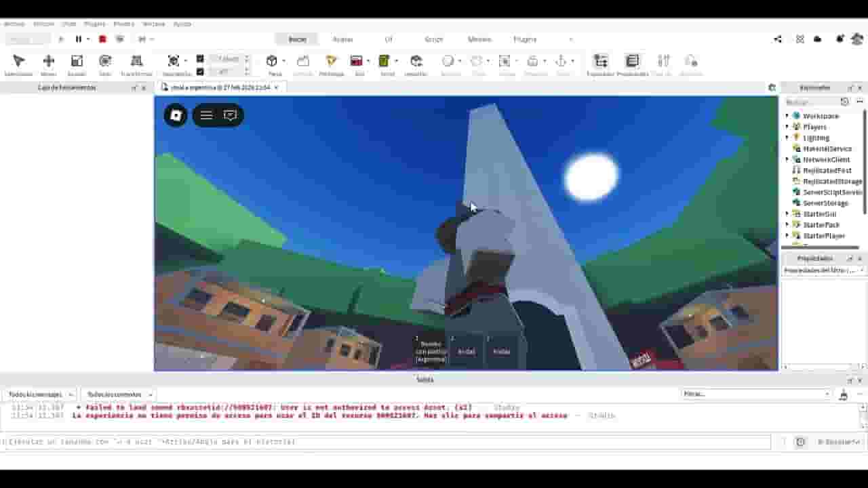This screenshot has width=868, height=488.
Task: Open the Plugins menu in menu bar
Action: 95,24
